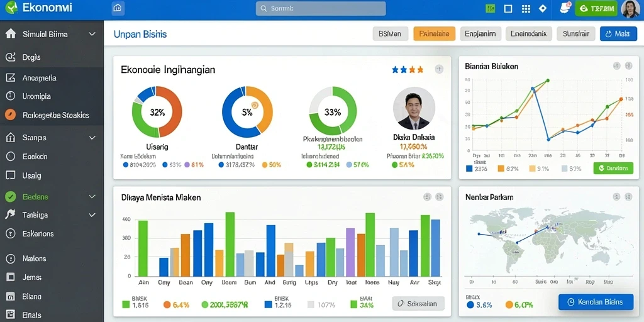
Task: Click green legend dot beside 54%
Action: point(395,165)
